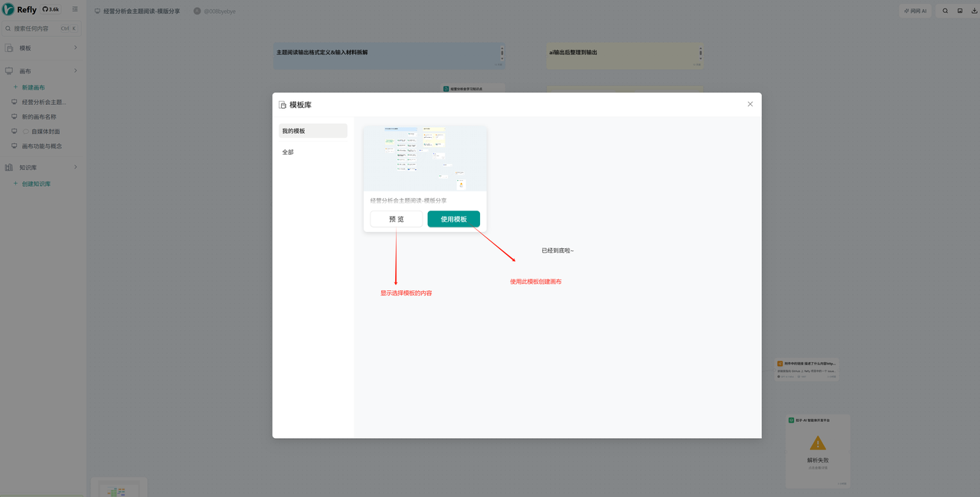
Task: Click the image export icon in top toolbar
Action: (960, 11)
